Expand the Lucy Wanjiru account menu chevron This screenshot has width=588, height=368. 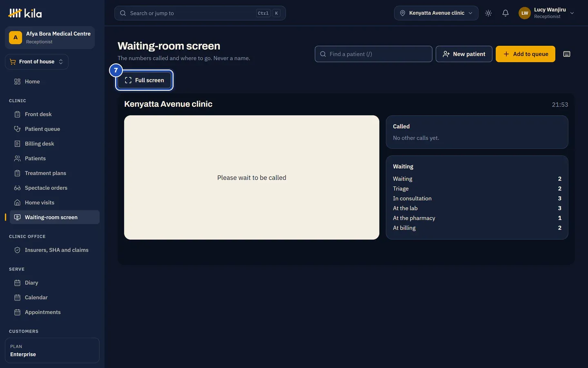click(572, 13)
